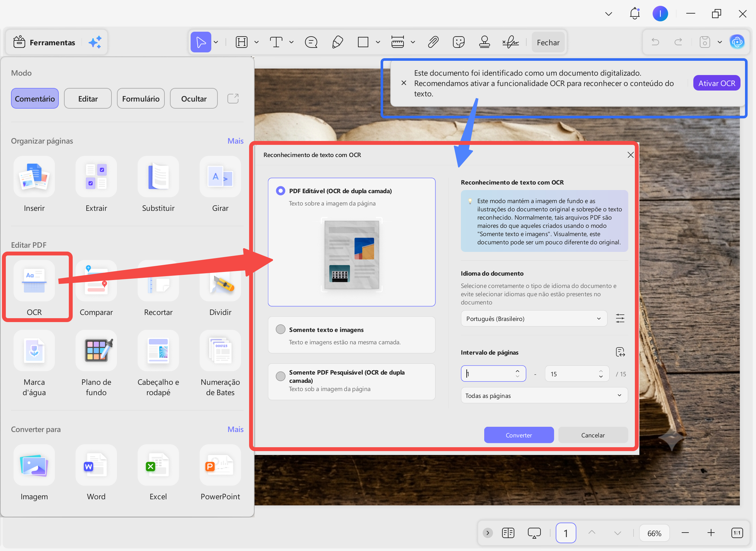Expand the text tool dropdown arrow
This screenshot has height=551, width=756.
pyautogui.click(x=291, y=42)
